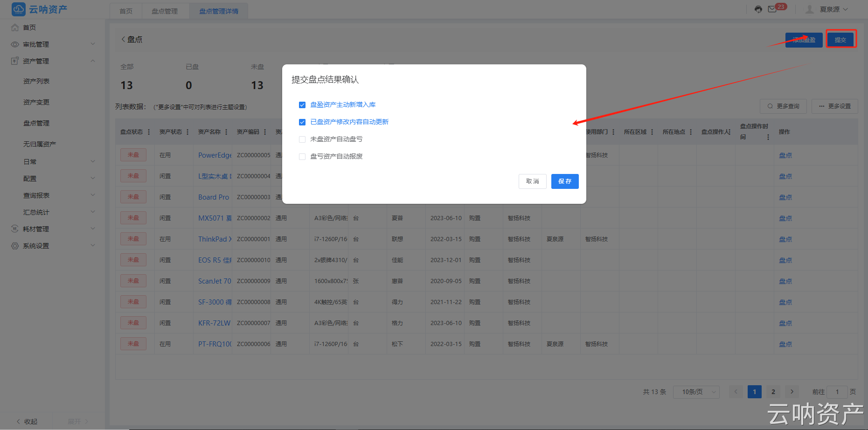The width and height of the screenshot is (868, 430).
Task: Go to next page arrow
Action: coord(792,392)
